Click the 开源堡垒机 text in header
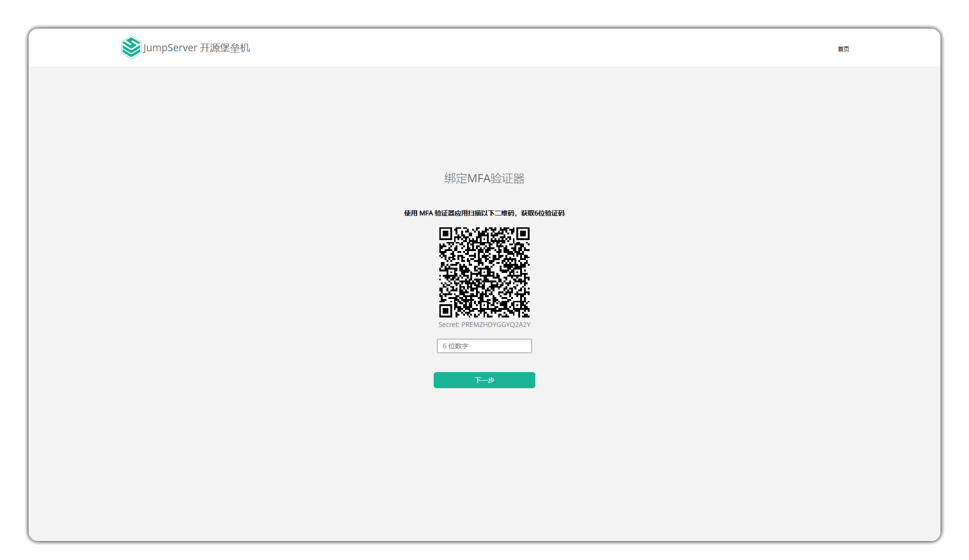 click(x=225, y=48)
